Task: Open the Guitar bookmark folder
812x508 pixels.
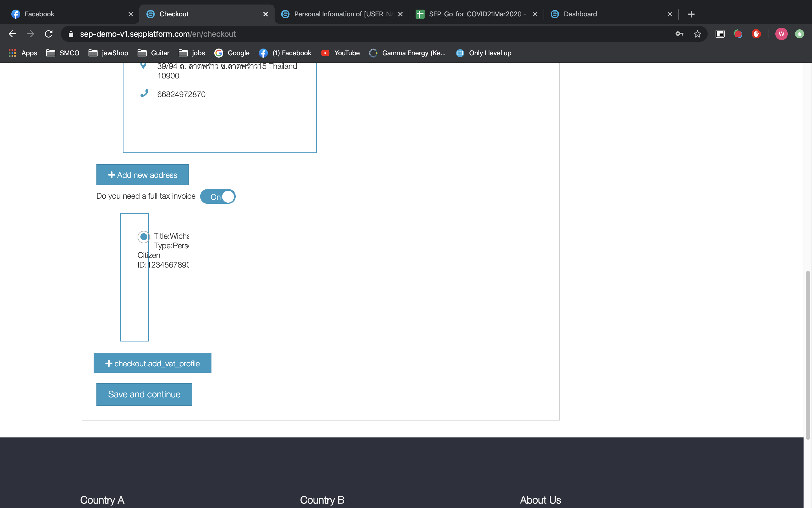Action: coord(153,53)
